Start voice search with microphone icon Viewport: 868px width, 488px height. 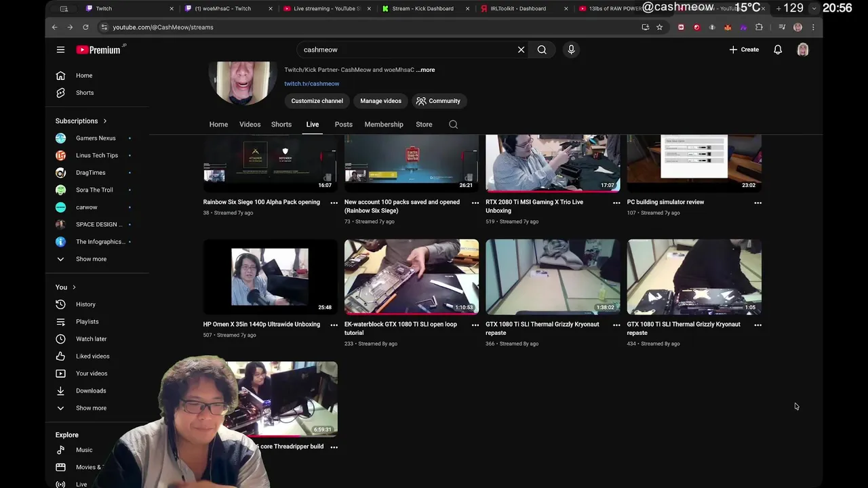571,49
